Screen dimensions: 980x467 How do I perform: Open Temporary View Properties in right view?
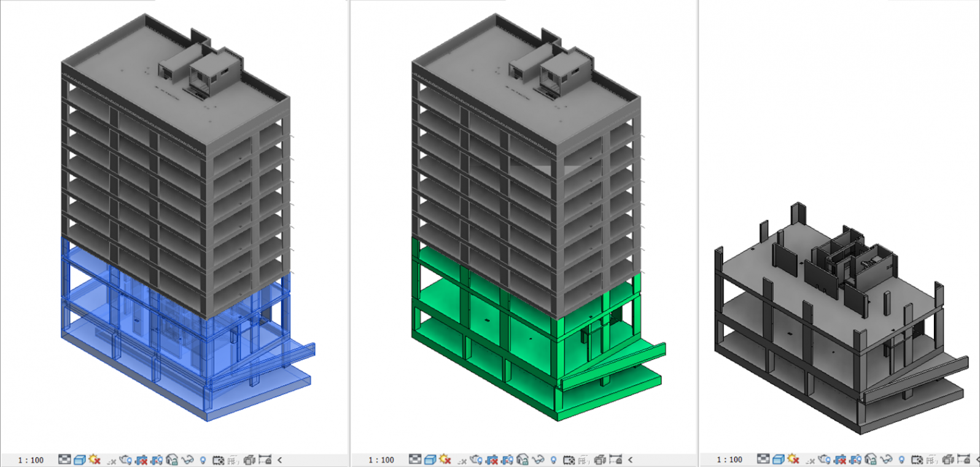coord(917,460)
